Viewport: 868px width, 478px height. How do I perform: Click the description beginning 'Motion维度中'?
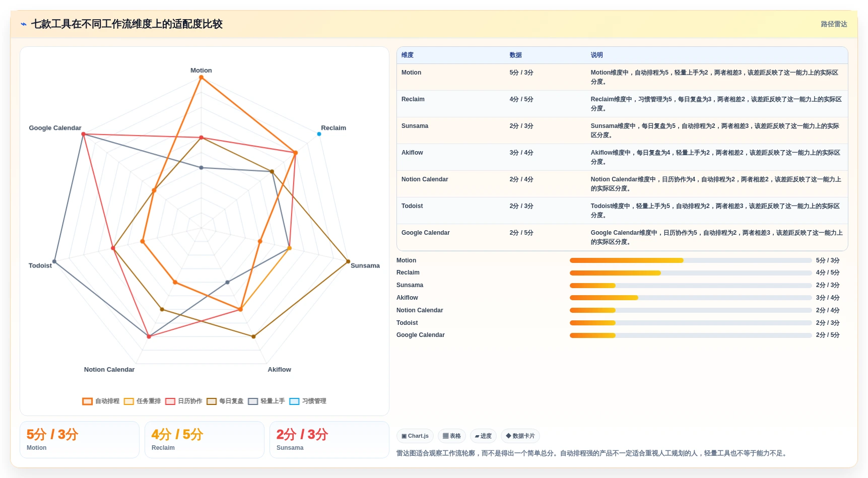point(715,77)
